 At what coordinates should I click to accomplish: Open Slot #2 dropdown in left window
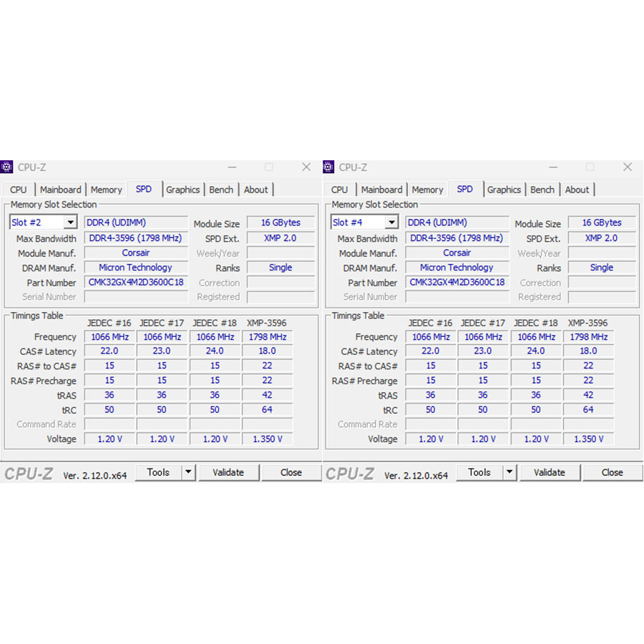(x=70, y=223)
